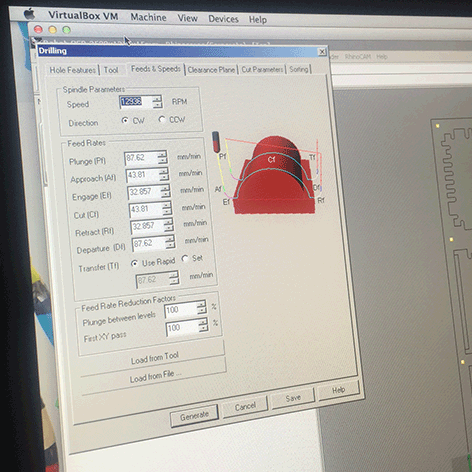Select CW spindle direction
Viewport: 472px width, 472px height.
[x=125, y=120]
